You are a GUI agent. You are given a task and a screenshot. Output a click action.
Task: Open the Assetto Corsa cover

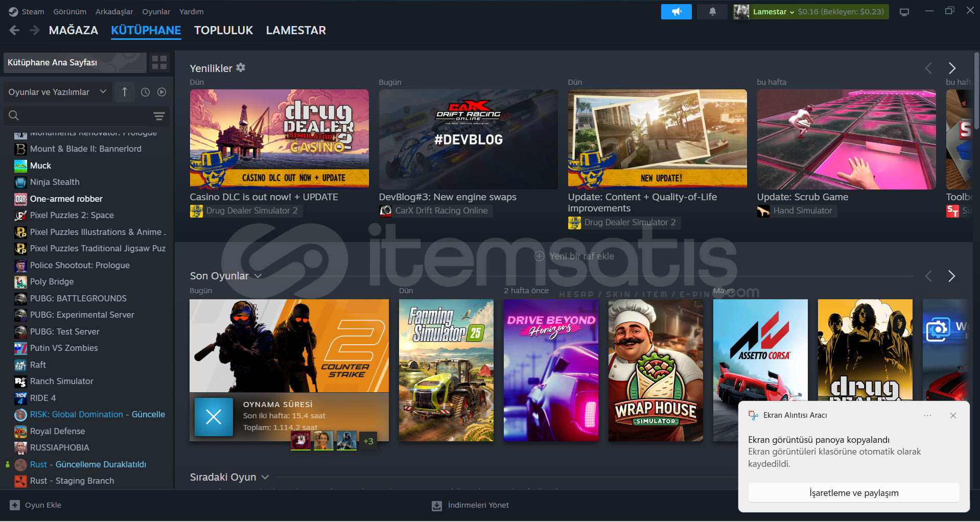[x=760, y=350]
